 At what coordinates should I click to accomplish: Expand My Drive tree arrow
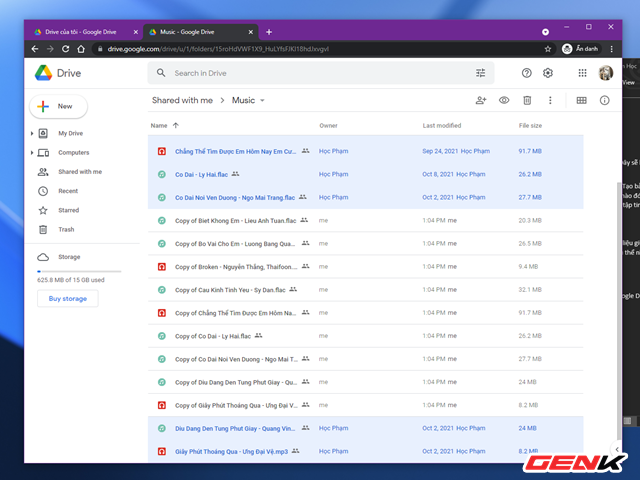[x=32, y=133]
